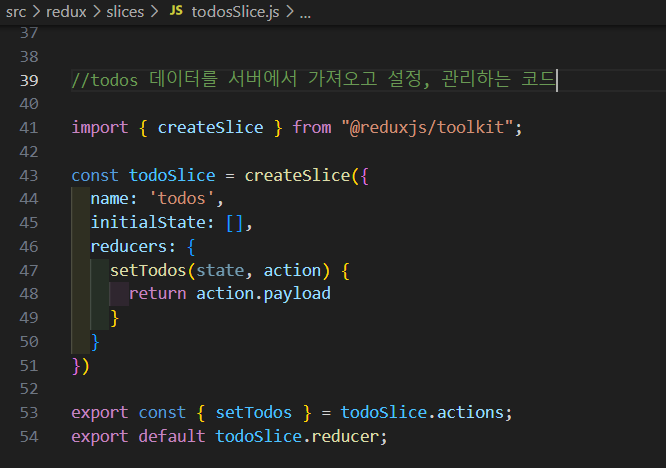Click the blue closing brace on line 50

(x=95, y=342)
